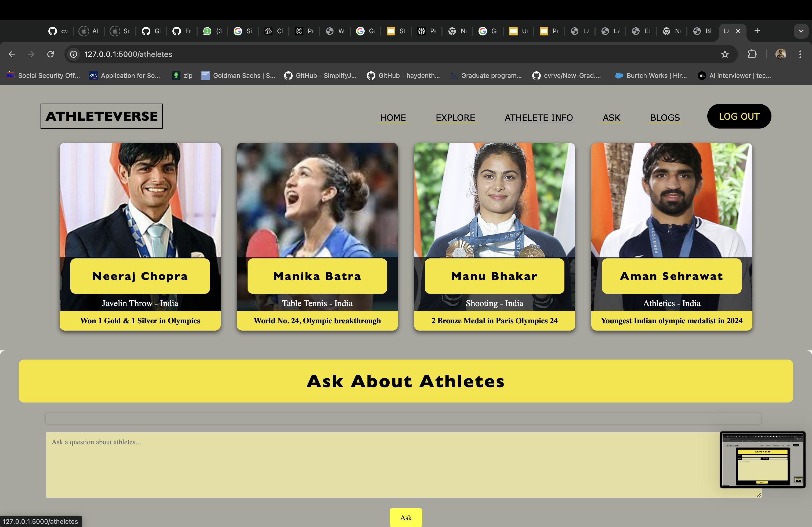
Task: Go to the EXPLORE nav item
Action: point(455,118)
